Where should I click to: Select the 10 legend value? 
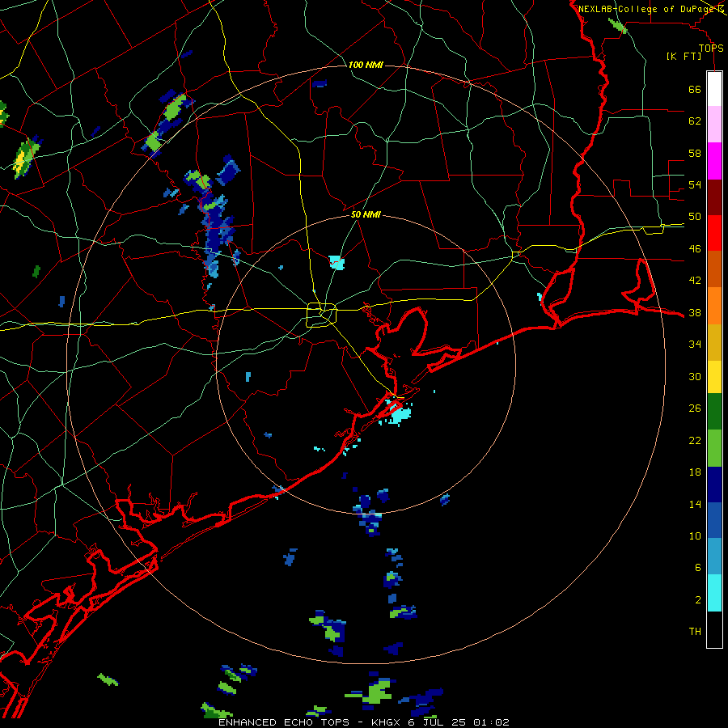point(695,535)
